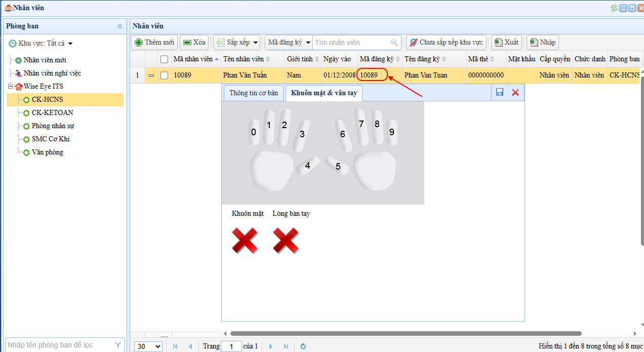Click the red X under Lòng bàn tay
The image size is (644, 352).
click(286, 240)
